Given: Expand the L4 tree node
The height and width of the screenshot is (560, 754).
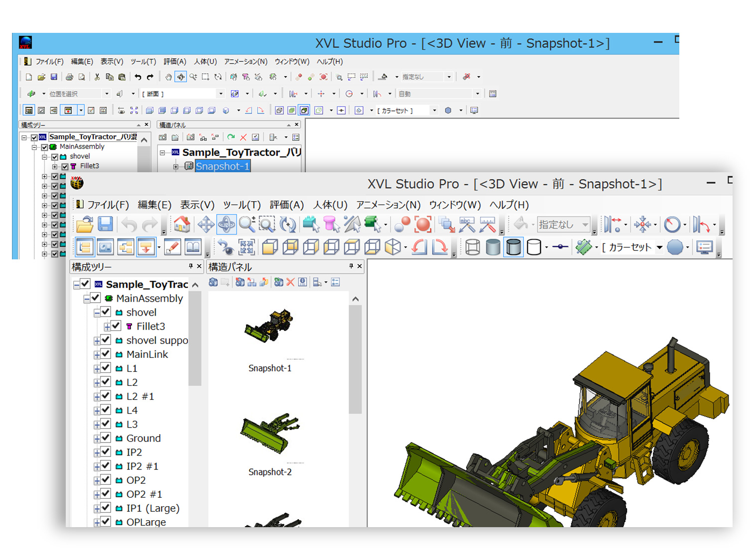Looking at the screenshot, I should point(97,411).
